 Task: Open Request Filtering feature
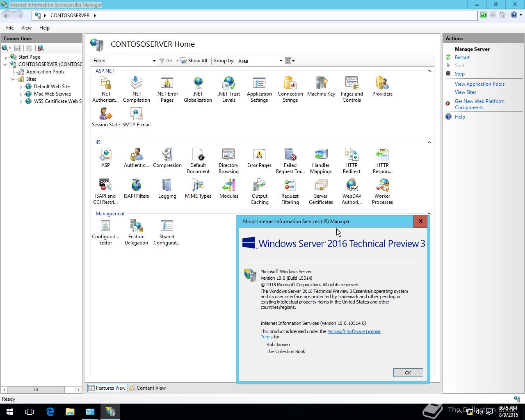(290, 192)
